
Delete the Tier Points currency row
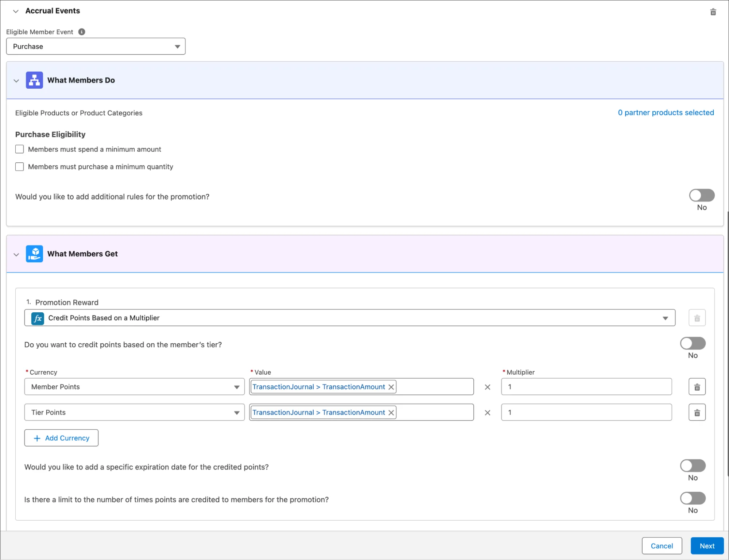pos(697,412)
